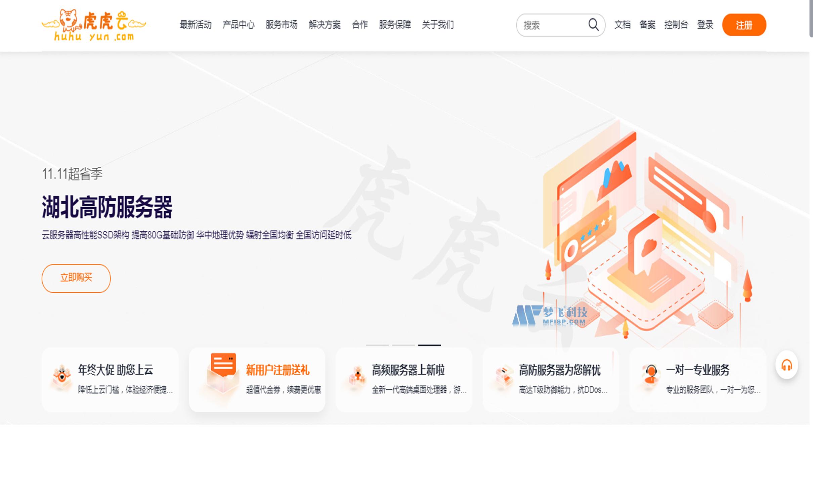
Task: Click the HuHuYun tiger logo
Action: point(94,25)
